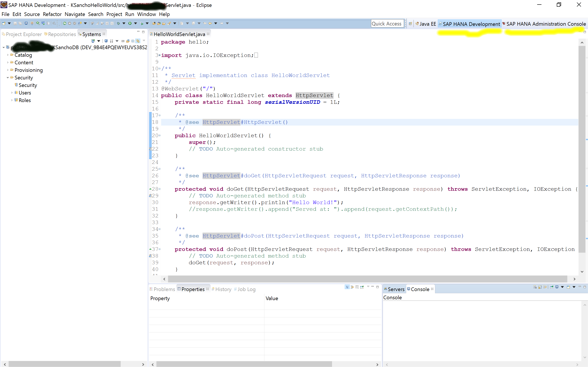Image resolution: width=588 pixels, height=367 pixels.
Task: Expand the Provisioning folder node
Action: [x=8, y=70]
